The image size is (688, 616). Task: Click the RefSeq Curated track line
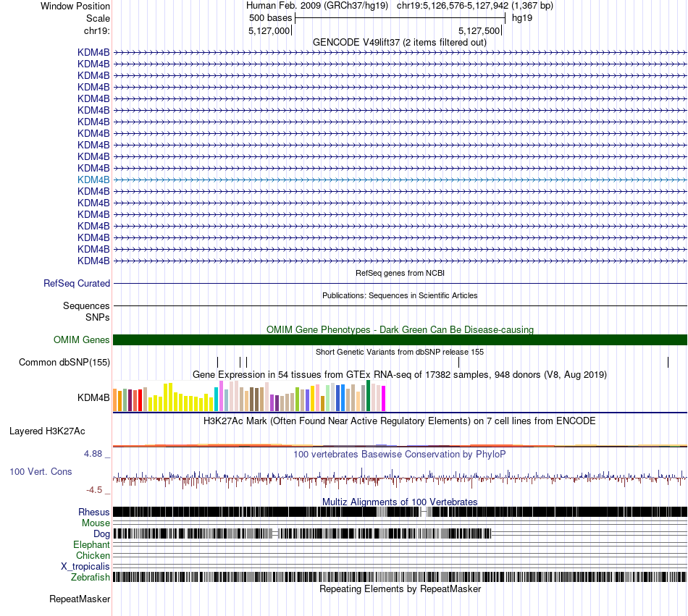tap(400, 284)
